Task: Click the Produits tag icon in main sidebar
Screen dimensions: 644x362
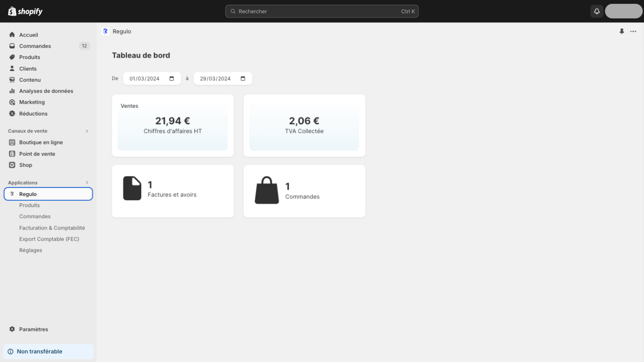Action: click(12, 57)
